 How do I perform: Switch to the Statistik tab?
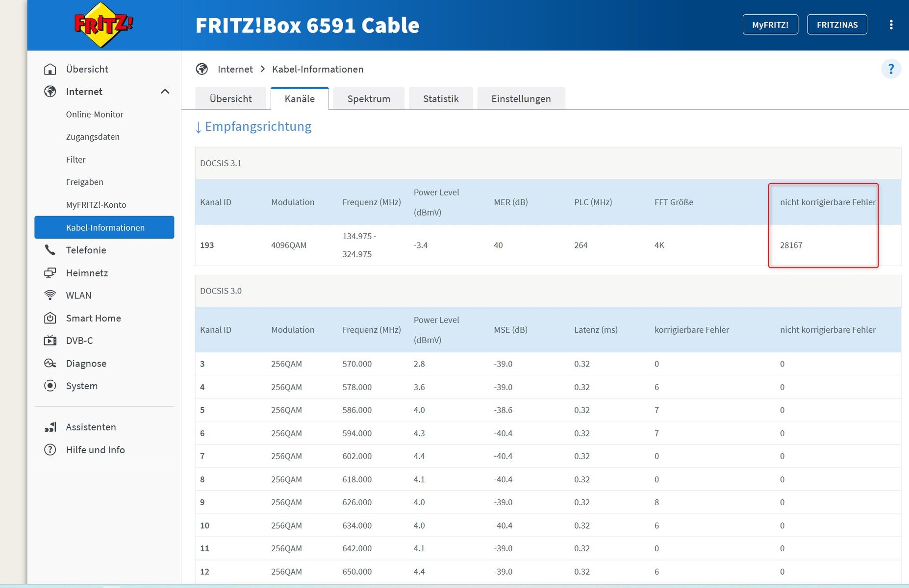(x=441, y=98)
